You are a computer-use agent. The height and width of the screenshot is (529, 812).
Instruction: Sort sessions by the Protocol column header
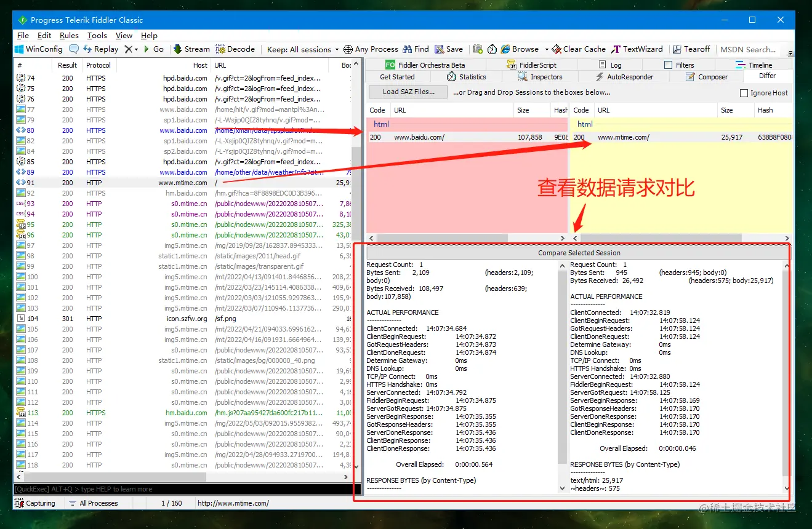tap(98, 65)
